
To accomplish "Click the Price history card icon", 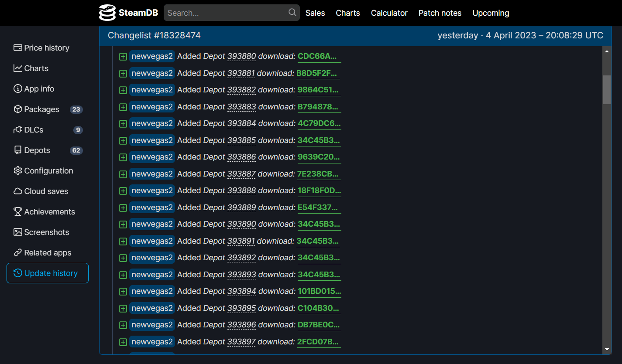I will coord(18,48).
